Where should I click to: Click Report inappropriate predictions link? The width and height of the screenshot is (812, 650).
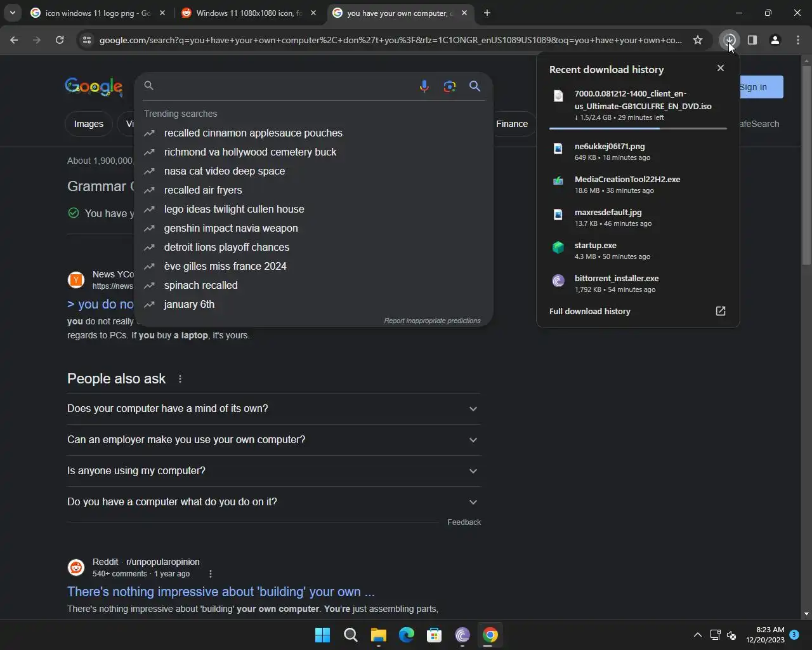click(432, 321)
